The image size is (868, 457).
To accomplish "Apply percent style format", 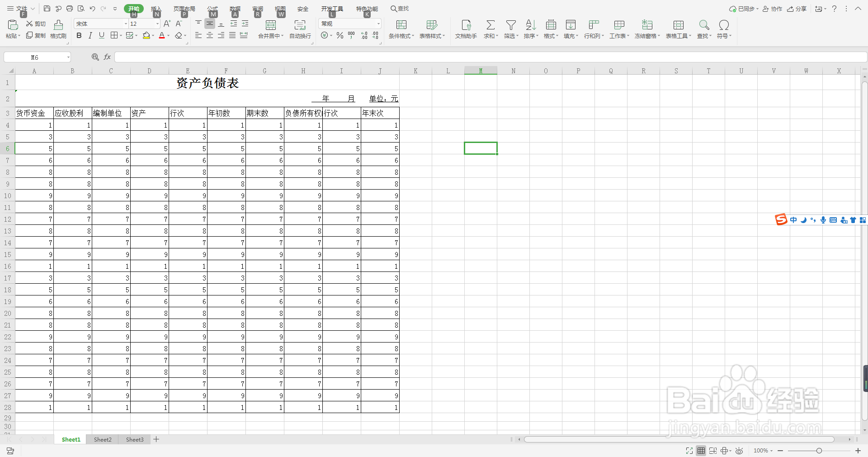I will click(x=340, y=35).
